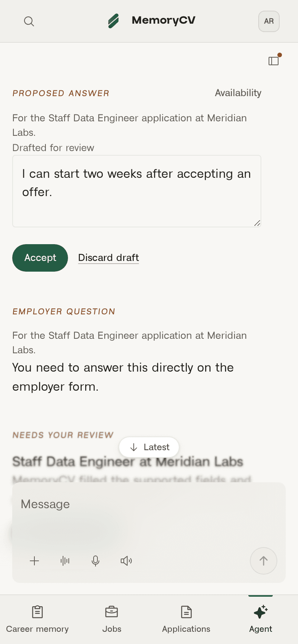The image size is (298, 644).
Task: Tap the microphone dictation icon
Action: click(x=96, y=561)
